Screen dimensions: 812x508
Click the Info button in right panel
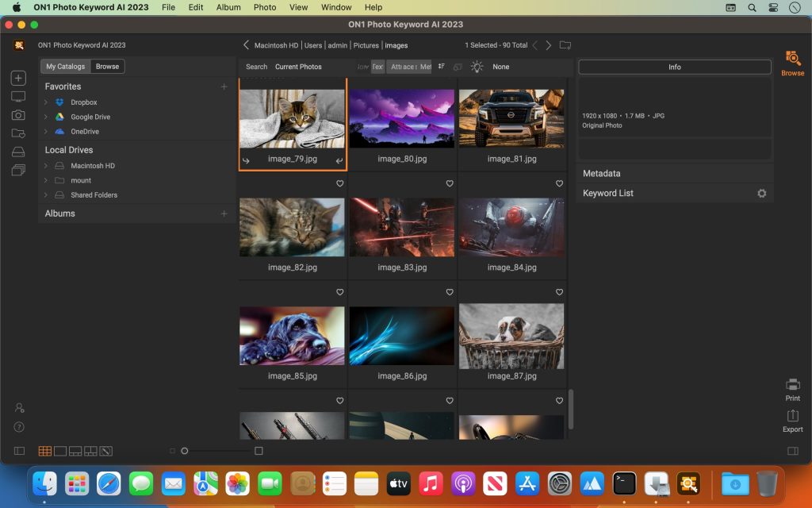coord(673,67)
